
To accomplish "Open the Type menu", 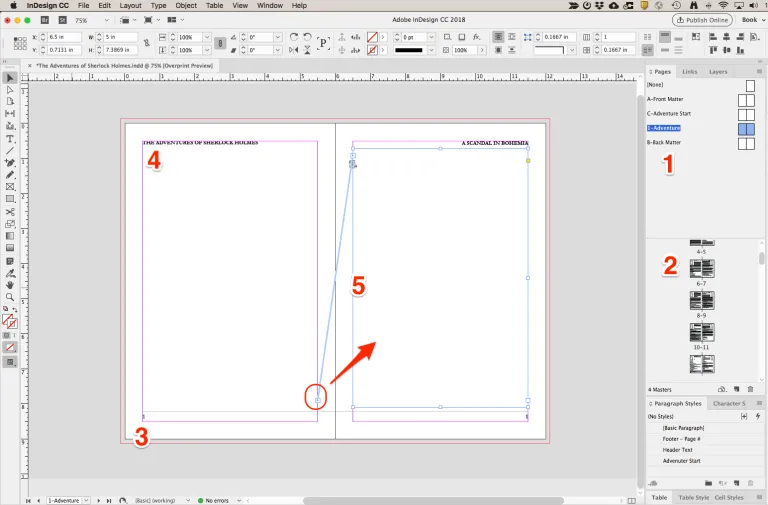I will [158, 5].
